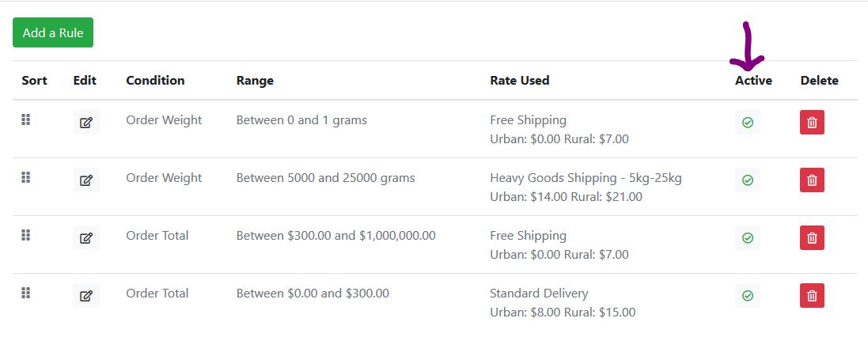Toggle active status for 0–1 grams rule

click(748, 123)
